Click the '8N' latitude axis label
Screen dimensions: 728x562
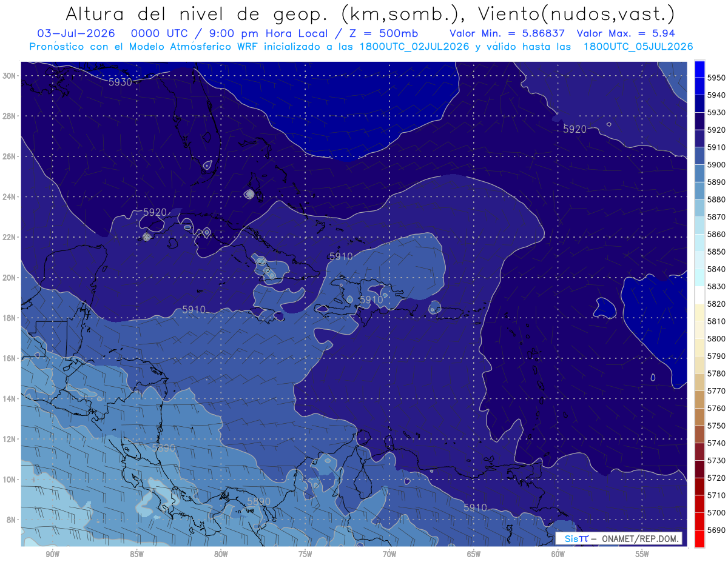(11, 520)
